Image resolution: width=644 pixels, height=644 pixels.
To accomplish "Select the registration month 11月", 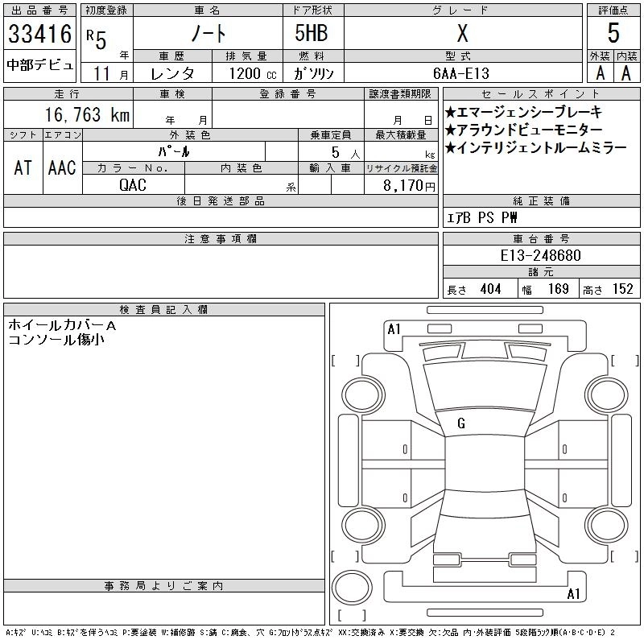I will pyautogui.click(x=111, y=73).
